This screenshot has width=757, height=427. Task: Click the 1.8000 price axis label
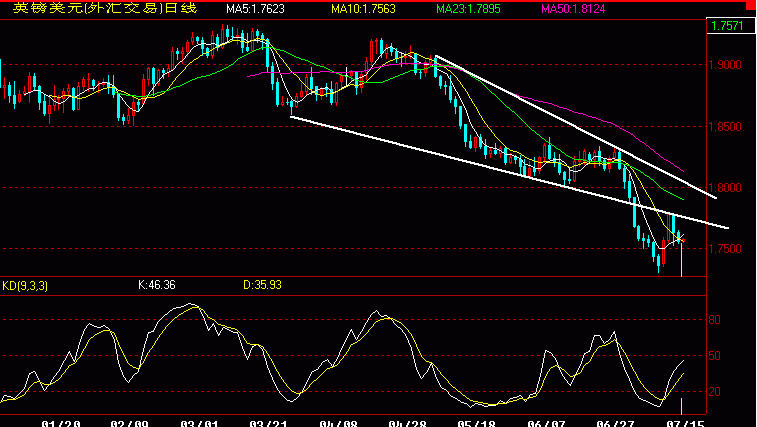pos(725,187)
